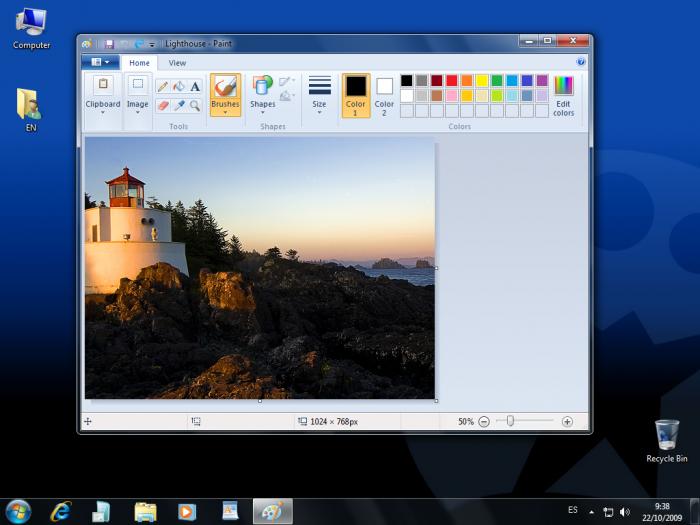
Task: Switch to the View tab
Action: click(x=177, y=63)
